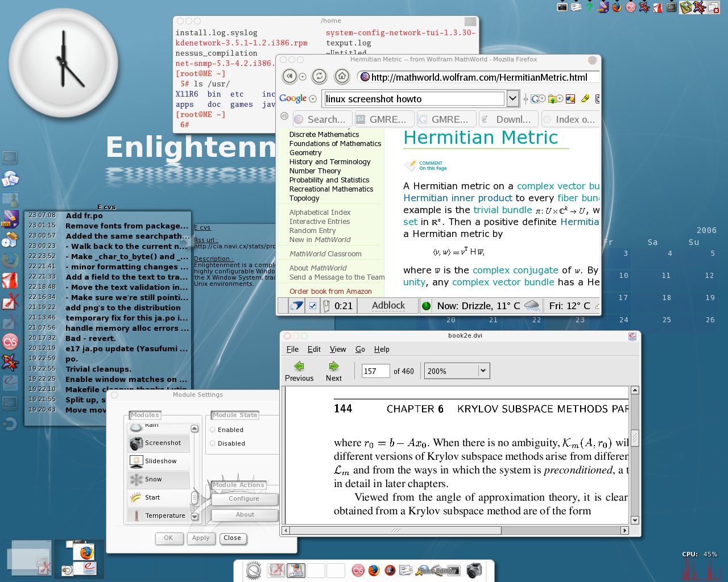This screenshot has height=582, width=728.
Task: Click the page number field showing 157
Action: tap(375, 371)
